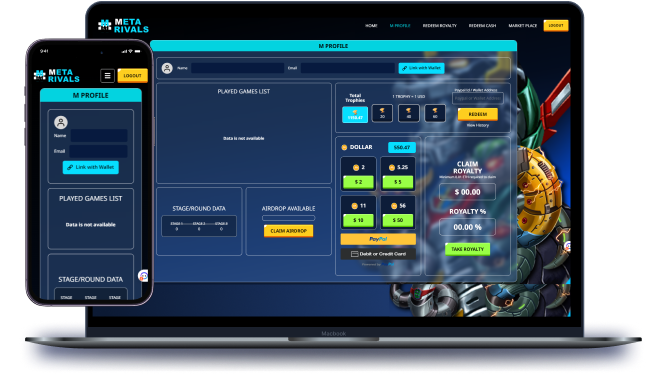The width and height of the screenshot is (665, 374).
Task: Open the hamburger menu on the phone
Action: pos(107,75)
